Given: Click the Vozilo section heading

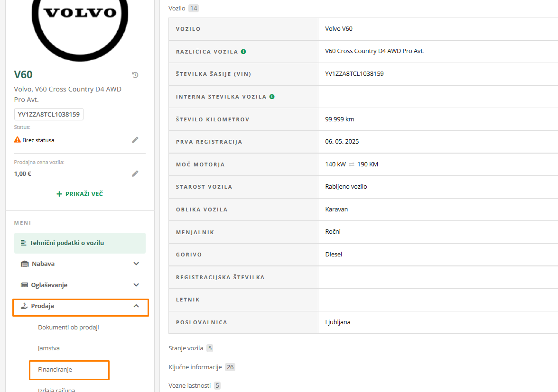Looking at the screenshot, I should coord(177,8).
